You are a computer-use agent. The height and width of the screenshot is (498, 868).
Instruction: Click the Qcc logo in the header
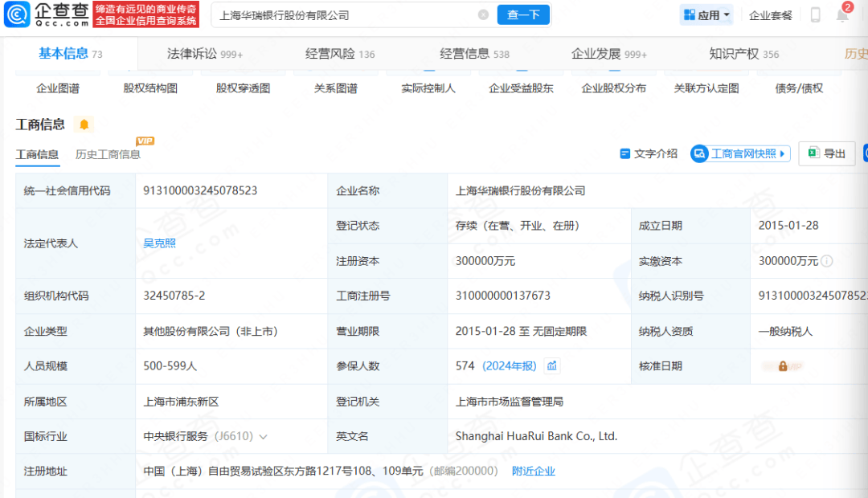pyautogui.click(x=46, y=14)
